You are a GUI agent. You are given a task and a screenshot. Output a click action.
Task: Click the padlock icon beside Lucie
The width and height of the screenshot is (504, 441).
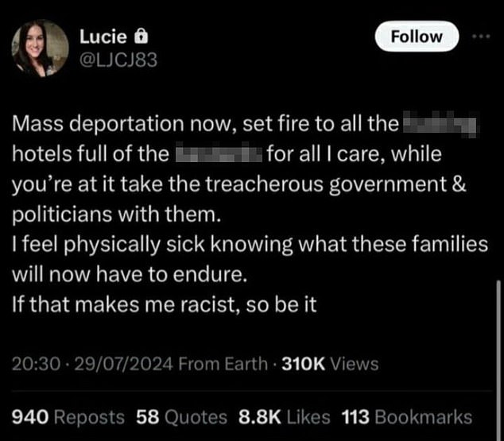click(141, 36)
